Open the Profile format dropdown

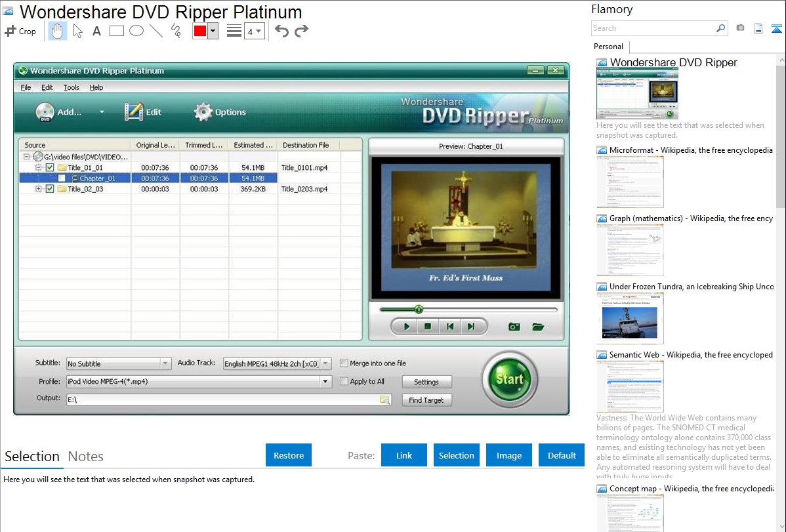(x=199, y=382)
